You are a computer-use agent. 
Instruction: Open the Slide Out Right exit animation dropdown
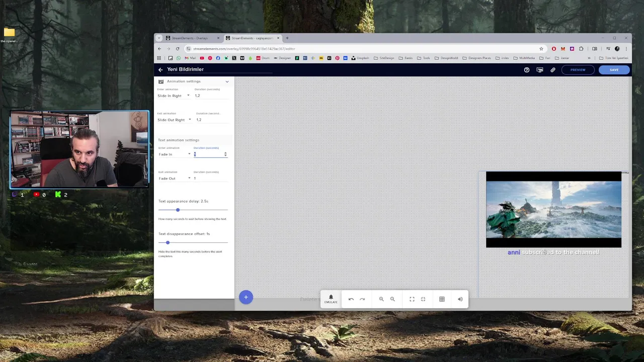[x=175, y=120]
